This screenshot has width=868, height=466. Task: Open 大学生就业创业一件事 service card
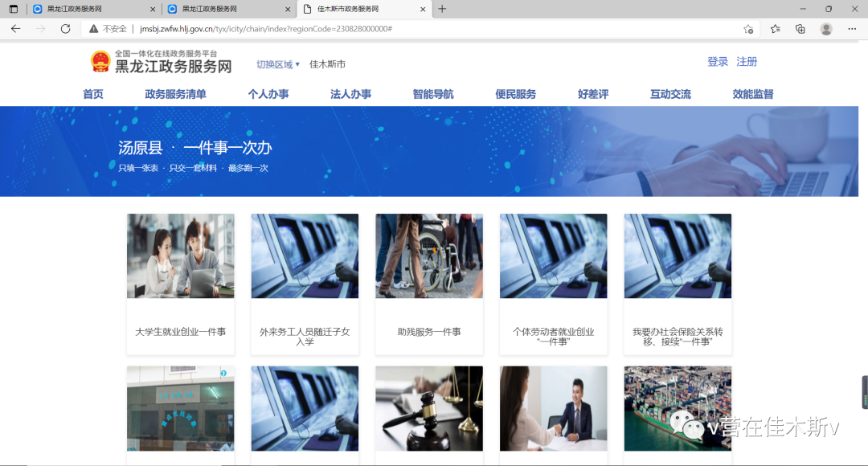[181, 283]
